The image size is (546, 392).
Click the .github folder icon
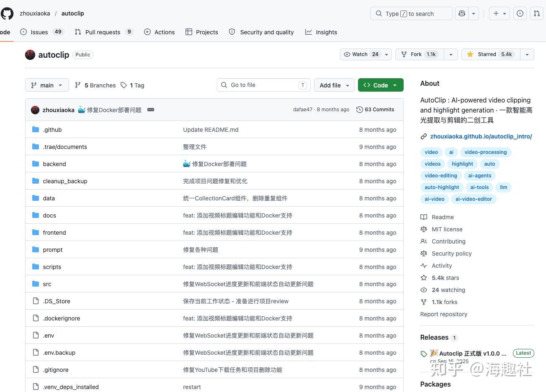tap(36, 130)
